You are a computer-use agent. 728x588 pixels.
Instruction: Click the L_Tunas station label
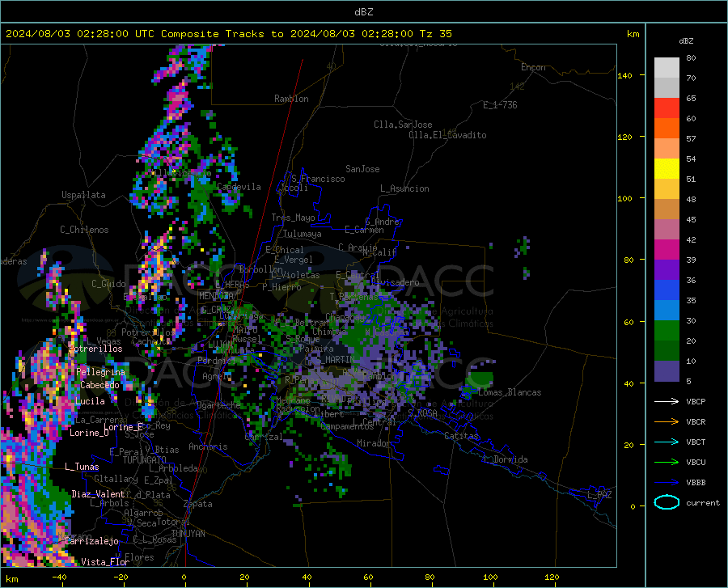[x=82, y=467]
